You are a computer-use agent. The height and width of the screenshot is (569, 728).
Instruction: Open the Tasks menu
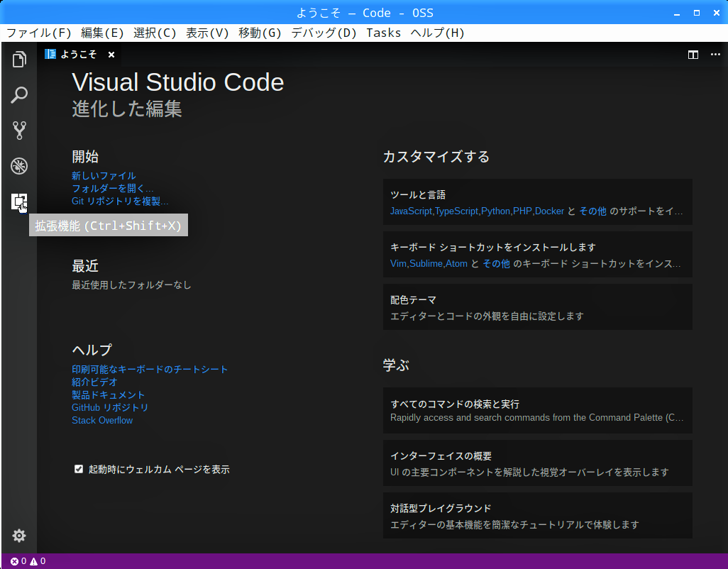tap(383, 33)
